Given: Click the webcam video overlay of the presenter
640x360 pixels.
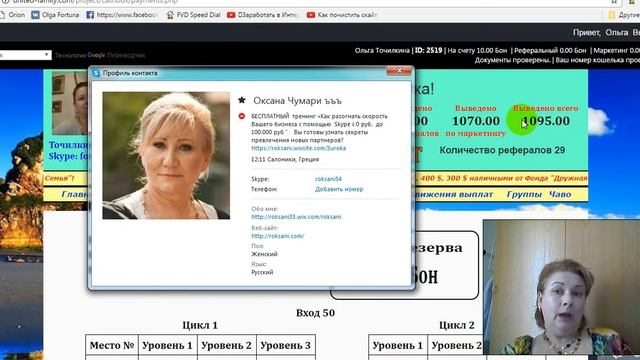Looking at the screenshot, I should pyautogui.click(x=561, y=287).
